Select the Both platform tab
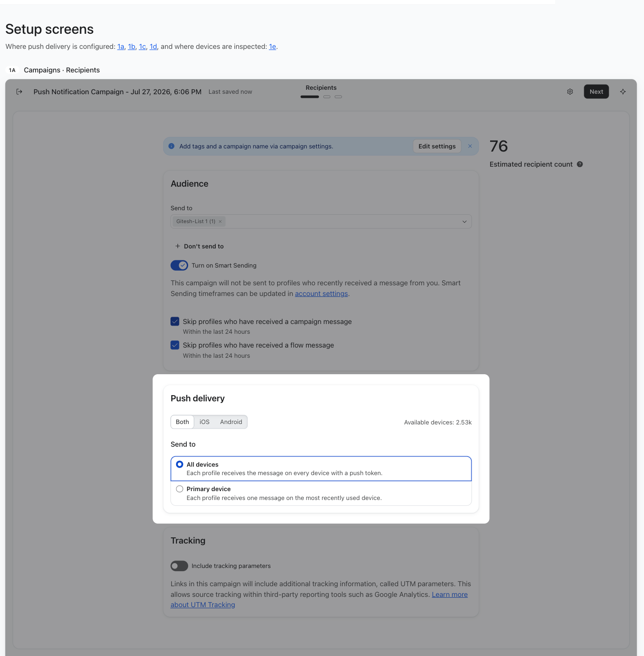The image size is (644, 656). 182,422
